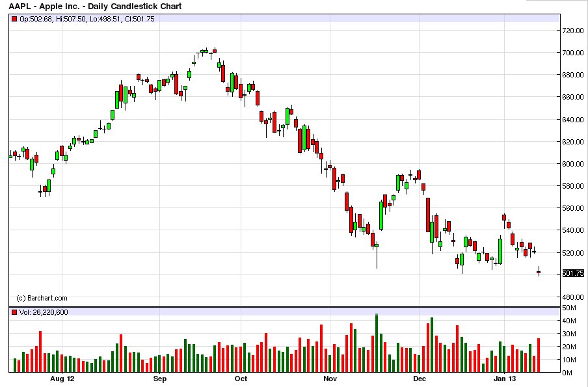
Task: Click the 20M volume axis label
Action: click(x=569, y=347)
